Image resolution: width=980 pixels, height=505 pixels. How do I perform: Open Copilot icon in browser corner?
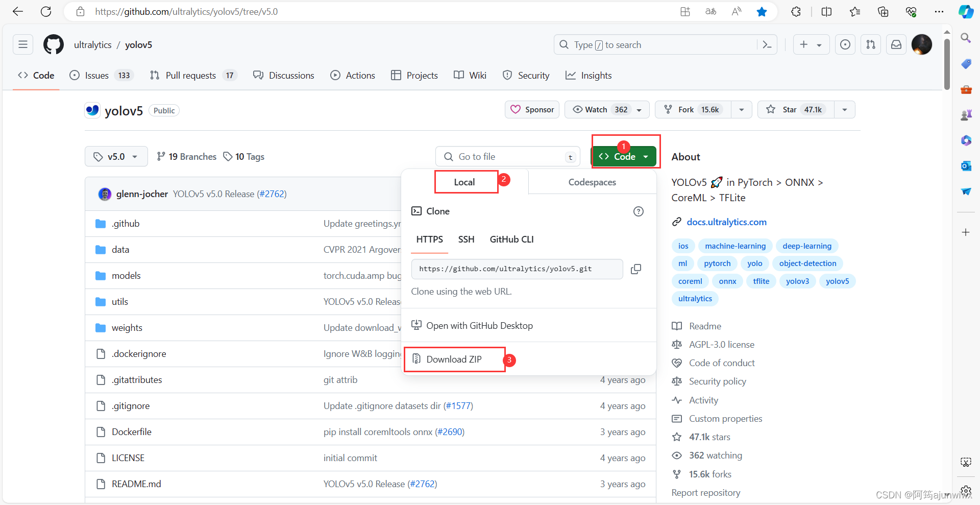966,11
